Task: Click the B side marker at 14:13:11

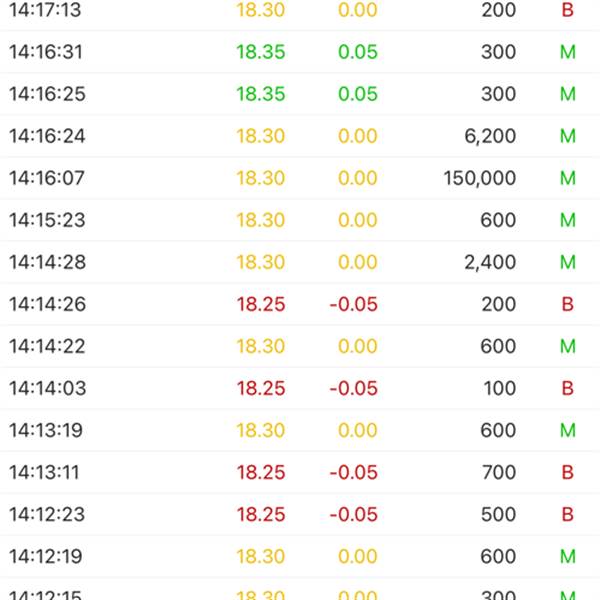Action: click(567, 472)
